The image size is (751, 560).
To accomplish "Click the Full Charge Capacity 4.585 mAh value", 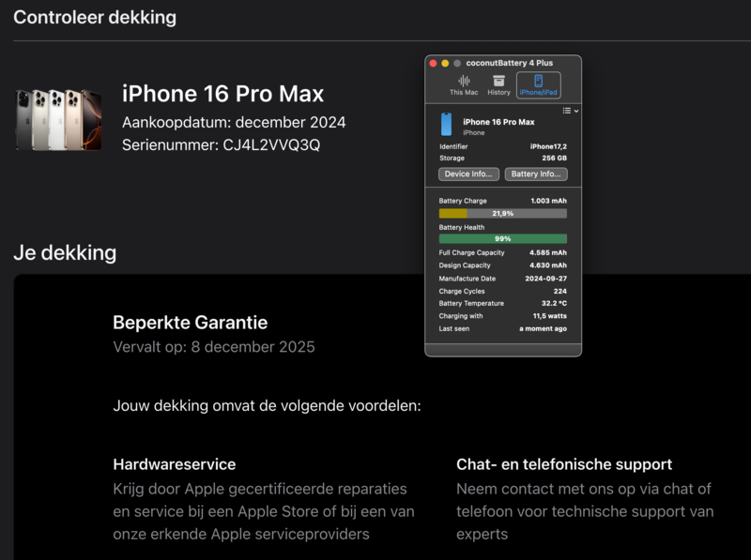I will [548, 252].
